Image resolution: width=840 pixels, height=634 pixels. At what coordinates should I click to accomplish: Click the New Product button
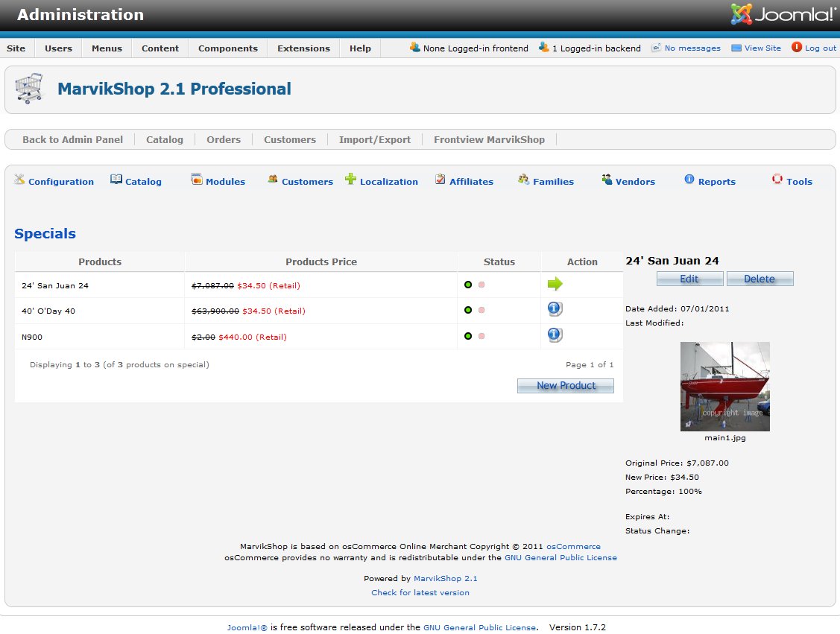click(x=566, y=386)
